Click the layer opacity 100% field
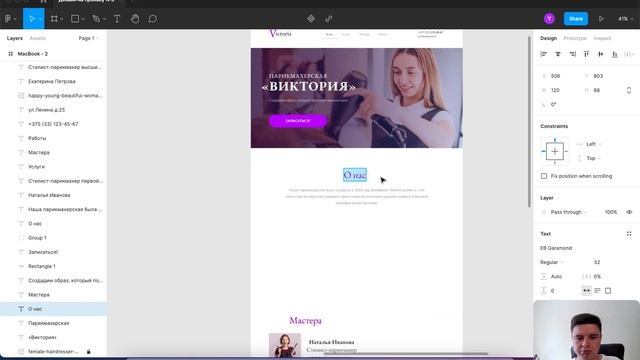The image size is (640, 360). [x=611, y=212]
